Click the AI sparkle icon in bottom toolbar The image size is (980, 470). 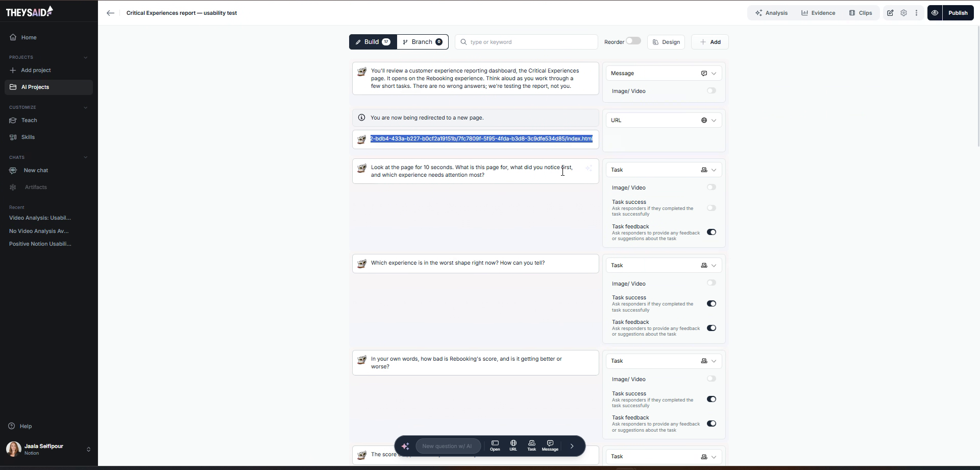[405, 446]
